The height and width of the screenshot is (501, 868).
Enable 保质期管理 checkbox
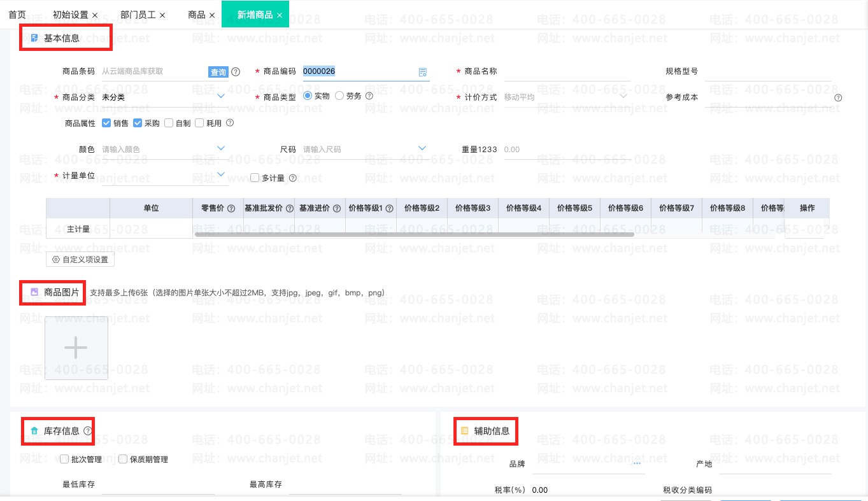[123, 459]
